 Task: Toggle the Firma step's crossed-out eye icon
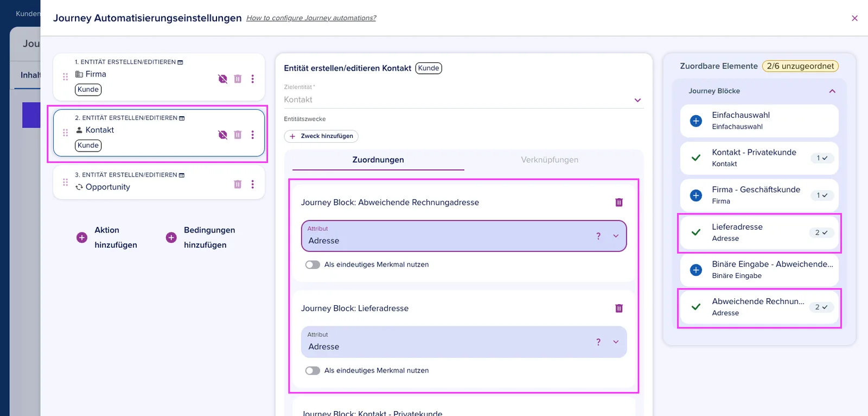223,79
